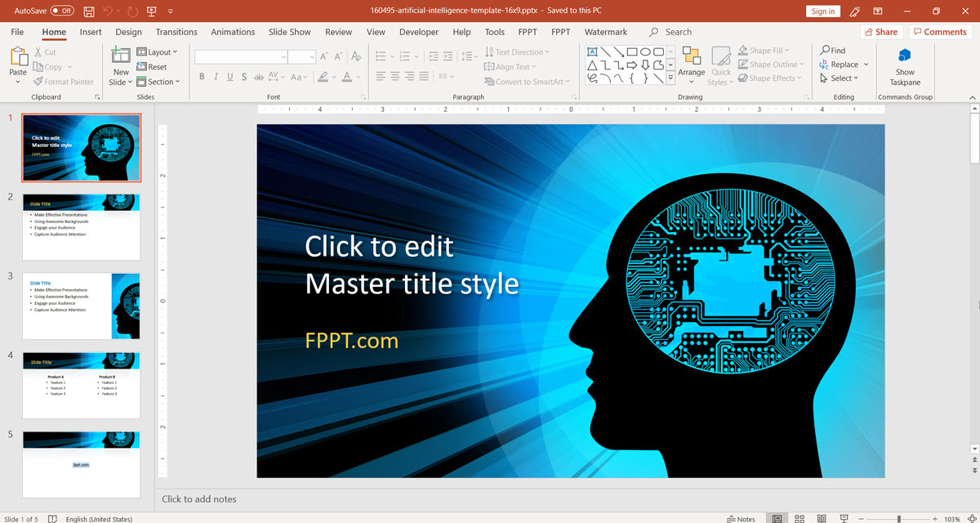Screen dimensions: 980x523
Task: Toggle Bold formatting button
Action: 201,77
